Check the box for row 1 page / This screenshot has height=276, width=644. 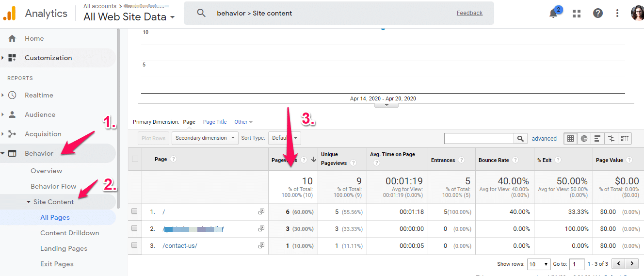tap(135, 211)
